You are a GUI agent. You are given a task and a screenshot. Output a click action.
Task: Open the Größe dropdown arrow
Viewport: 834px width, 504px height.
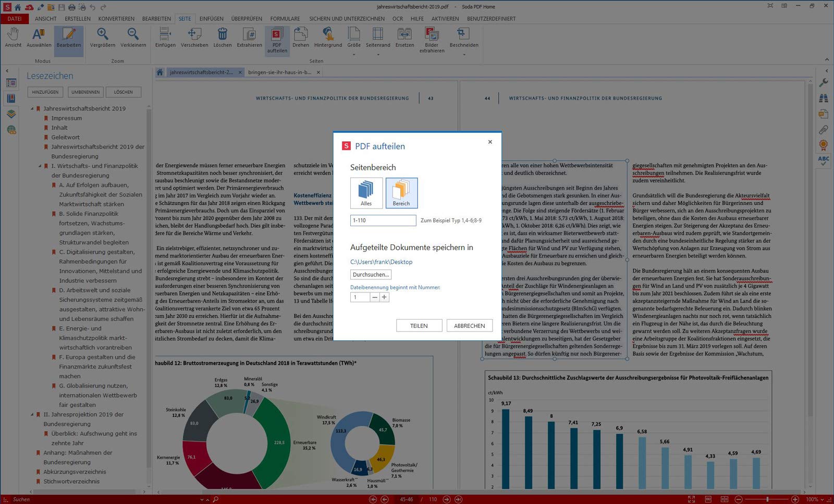click(354, 54)
